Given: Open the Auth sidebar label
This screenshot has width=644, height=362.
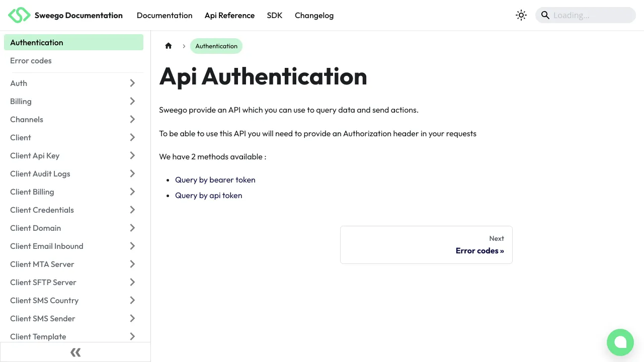Looking at the screenshot, I should pyautogui.click(x=19, y=83).
